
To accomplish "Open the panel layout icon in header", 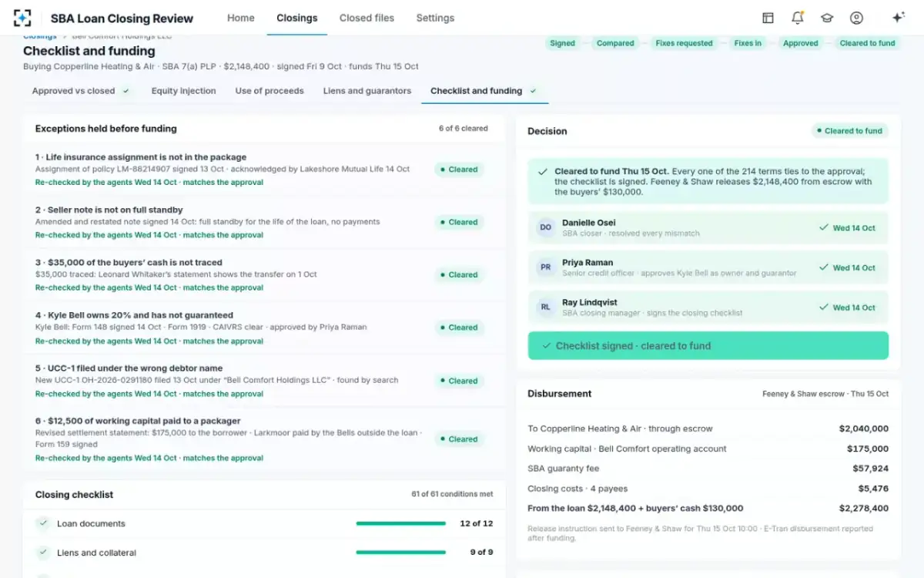I will [x=768, y=18].
